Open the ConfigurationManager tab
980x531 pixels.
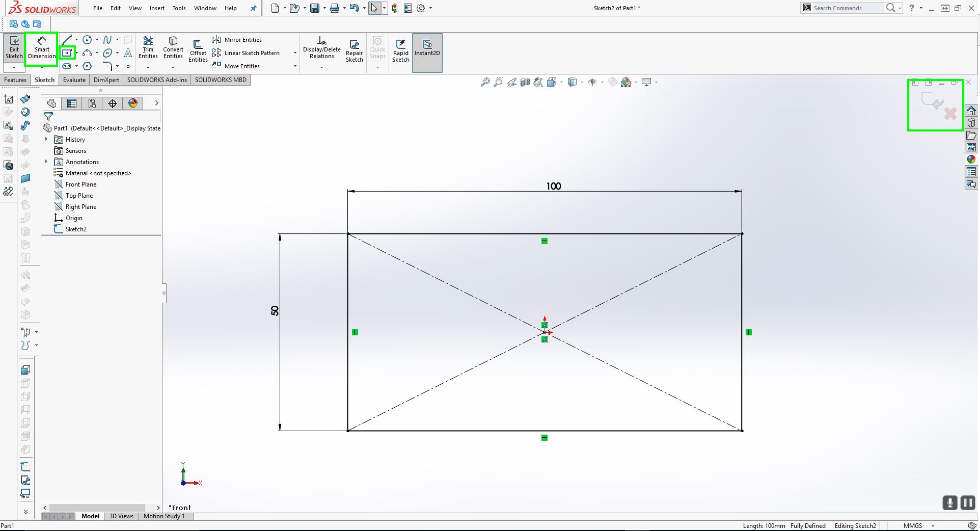pyautogui.click(x=92, y=103)
